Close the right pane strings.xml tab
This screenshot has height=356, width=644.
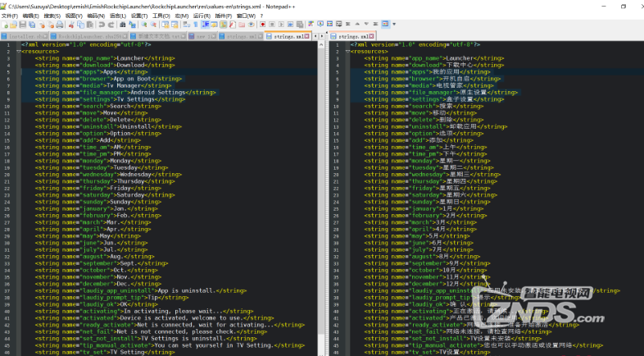tap(373, 37)
